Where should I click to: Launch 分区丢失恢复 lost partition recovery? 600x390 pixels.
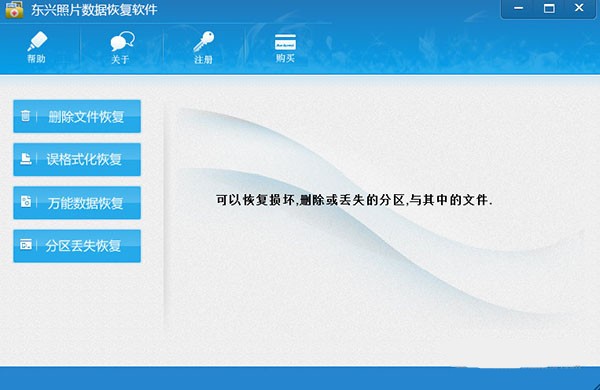pos(77,246)
